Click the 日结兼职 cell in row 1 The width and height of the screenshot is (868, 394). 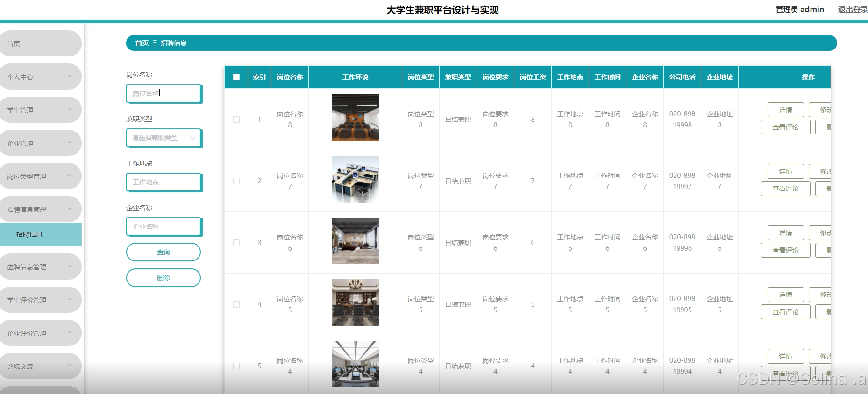(458, 120)
